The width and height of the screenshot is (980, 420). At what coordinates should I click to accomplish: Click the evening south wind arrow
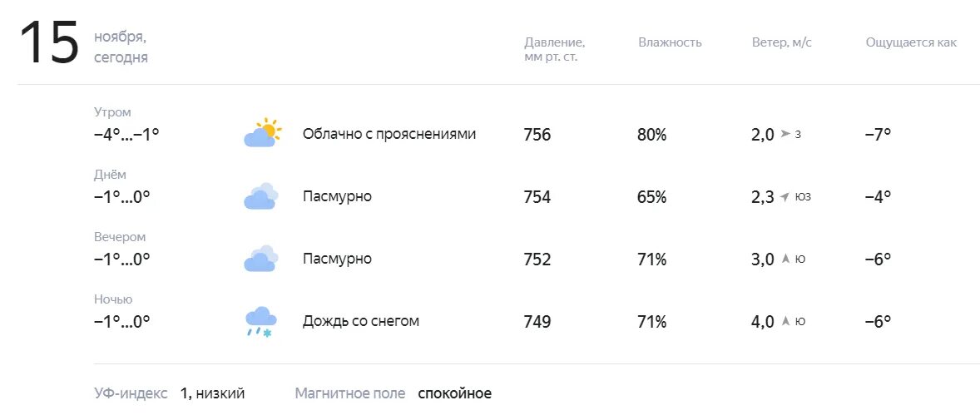pyautogui.click(x=785, y=259)
